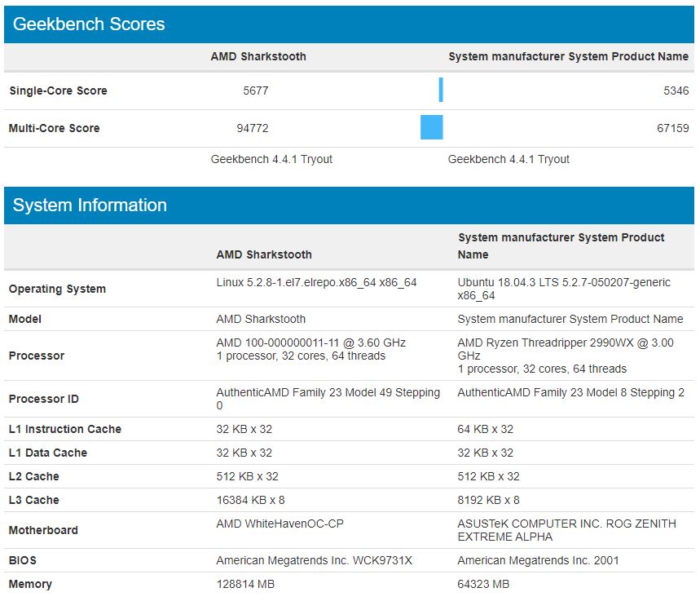Screen dimensions: 700x601
Task: Click the Motherboard row label
Action: tap(43, 530)
